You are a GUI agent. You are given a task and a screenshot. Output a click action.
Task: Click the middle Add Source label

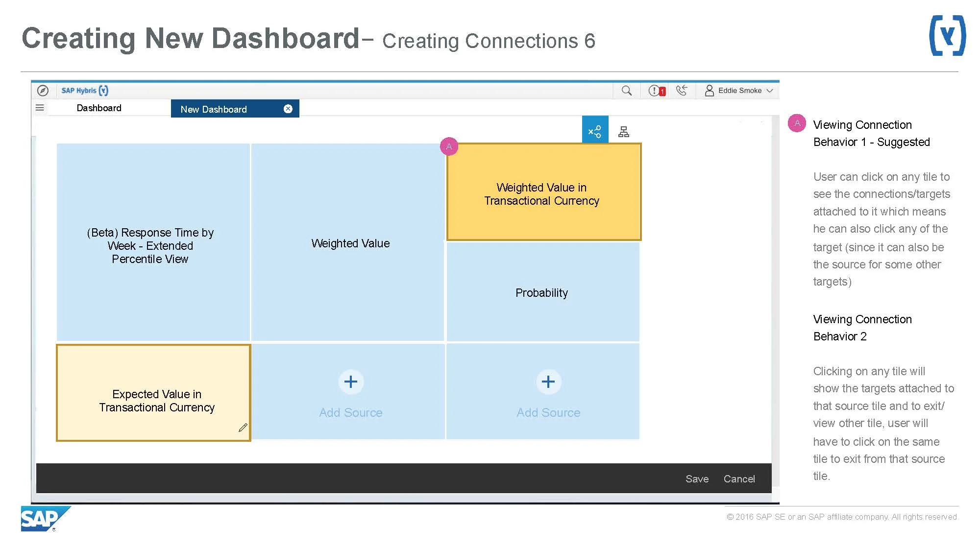click(x=351, y=413)
